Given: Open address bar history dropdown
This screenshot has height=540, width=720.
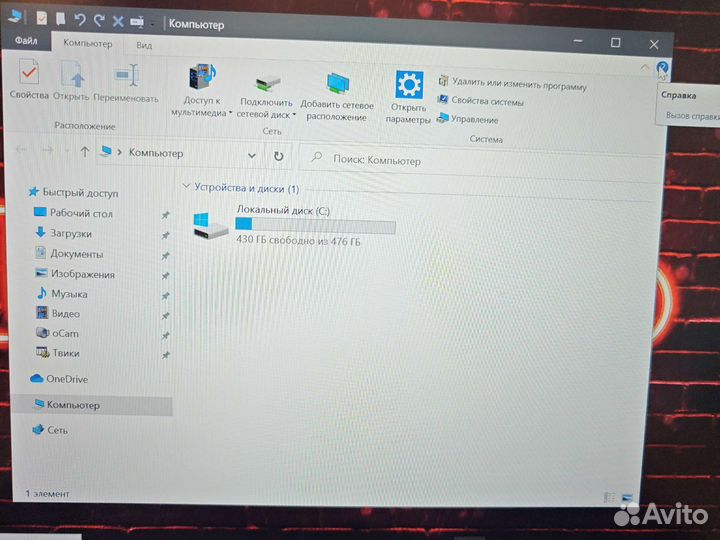Looking at the screenshot, I should click(x=252, y=156).
